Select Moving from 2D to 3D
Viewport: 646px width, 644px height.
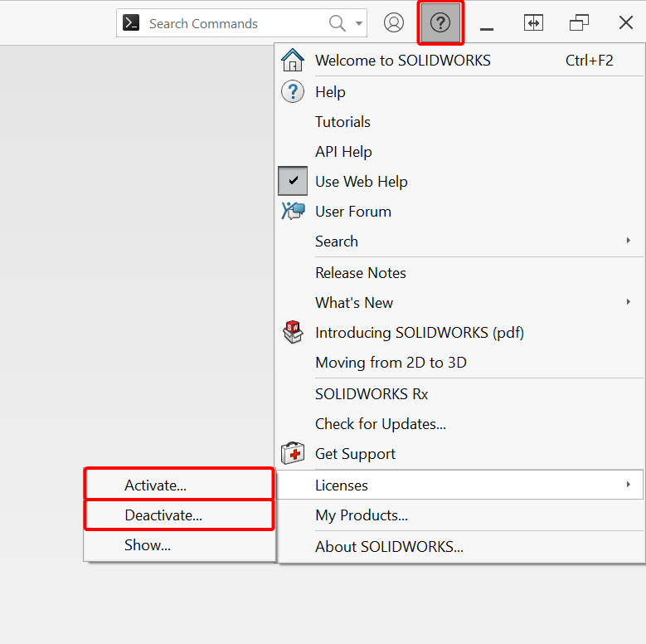(x=459, y=363)
